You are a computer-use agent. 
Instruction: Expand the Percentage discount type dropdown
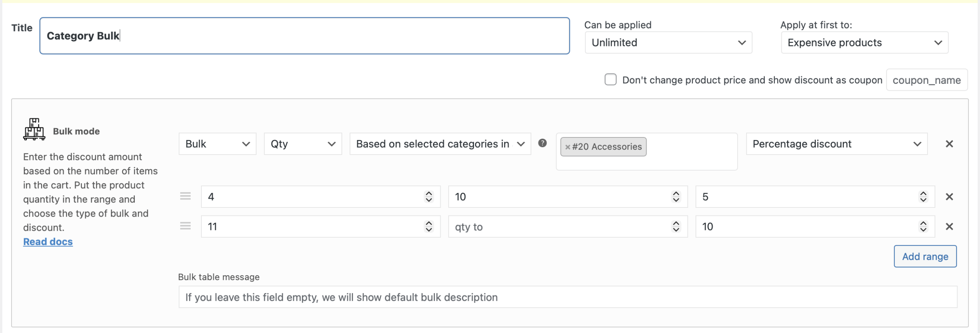tap(836, 144)
